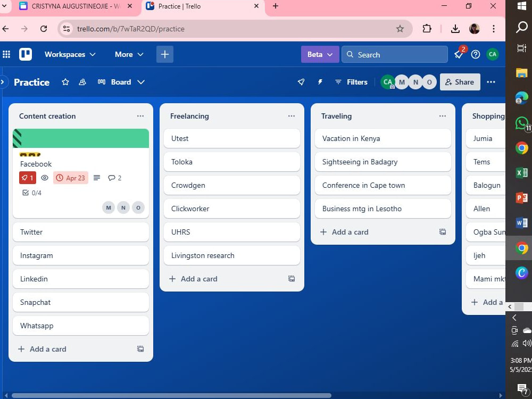The height and width of the screenshot is (399, 532).
Task: Open the Filters button
Action: click(352, 82)
